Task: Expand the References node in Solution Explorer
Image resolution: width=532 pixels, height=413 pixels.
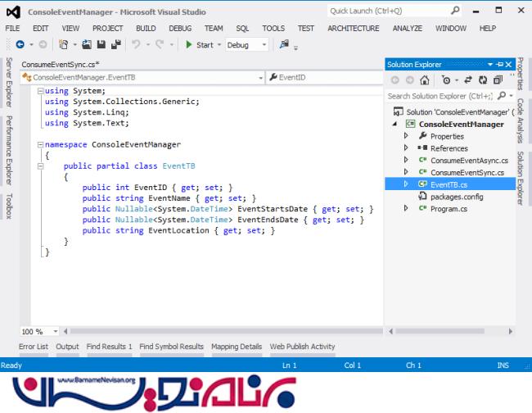Action: pos(406,148)
